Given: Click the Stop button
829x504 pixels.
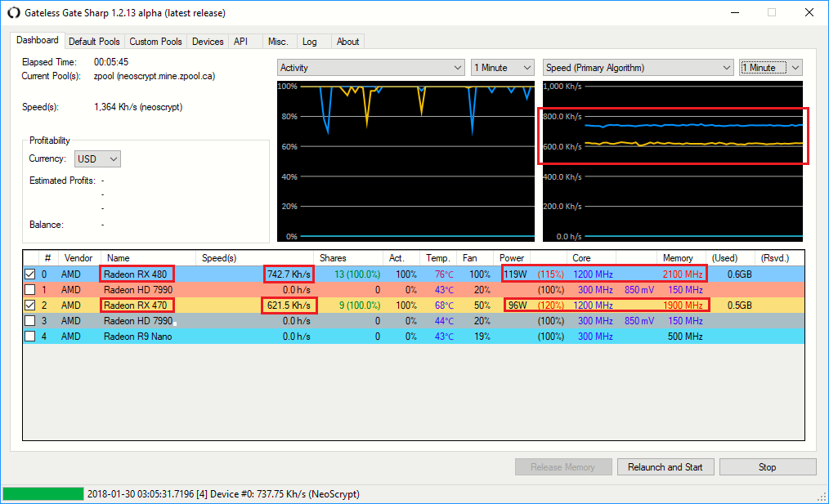Looking at the screenshot, I should tap(767, 467).
